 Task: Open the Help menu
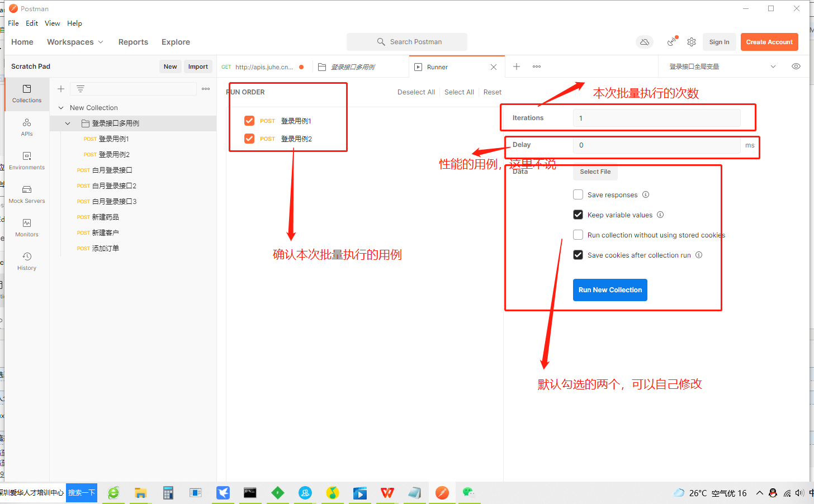click(74, 23)
